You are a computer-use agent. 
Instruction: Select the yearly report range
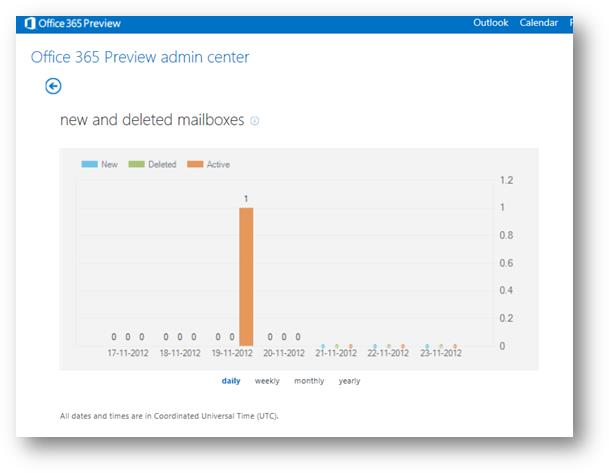coord(349,381)
